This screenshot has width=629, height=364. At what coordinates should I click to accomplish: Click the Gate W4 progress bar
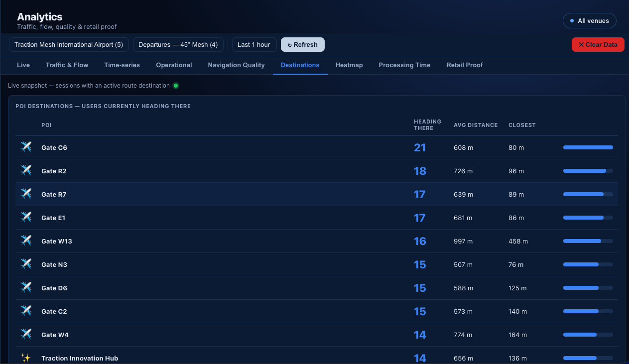tap(588, 335)
